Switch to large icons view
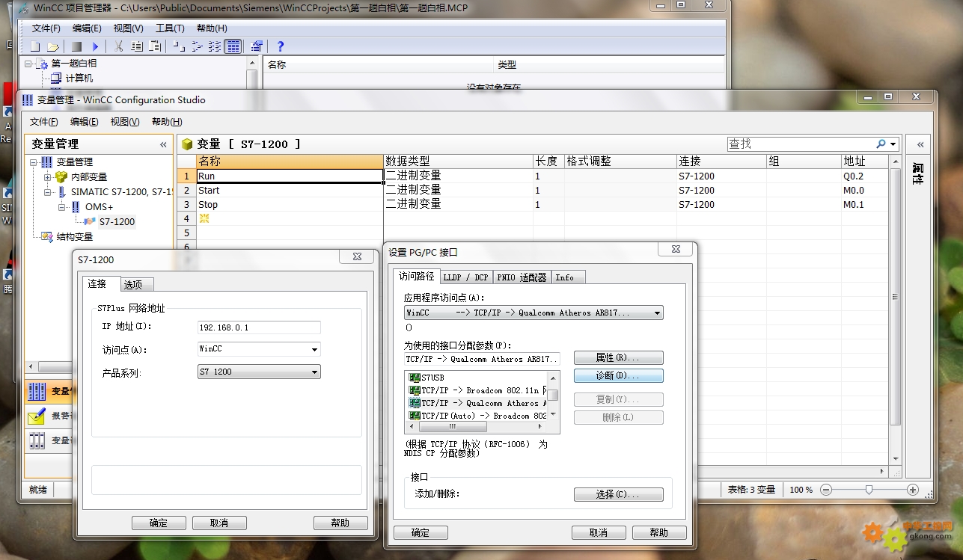This screenshot has width=963, height=560. click(179, 46)
